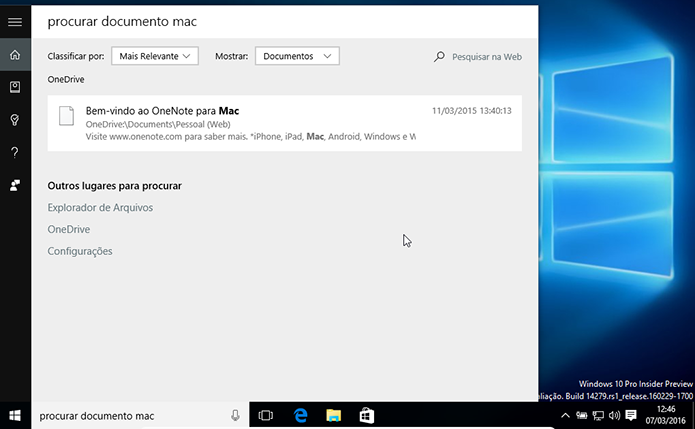Open the Windows Store from taskbar

367,415
